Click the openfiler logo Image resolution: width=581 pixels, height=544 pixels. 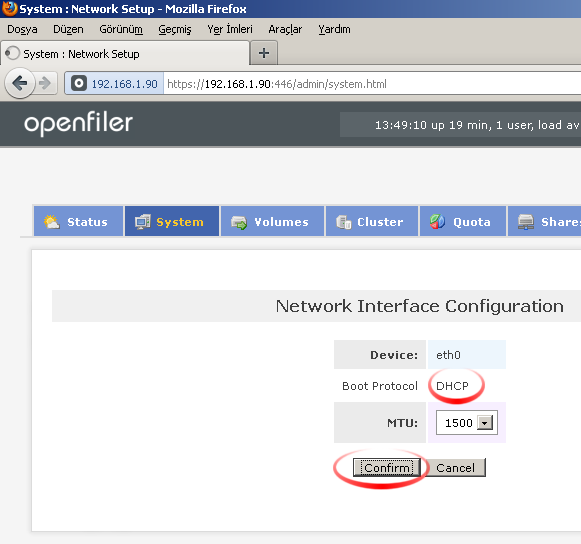point(78,123)
